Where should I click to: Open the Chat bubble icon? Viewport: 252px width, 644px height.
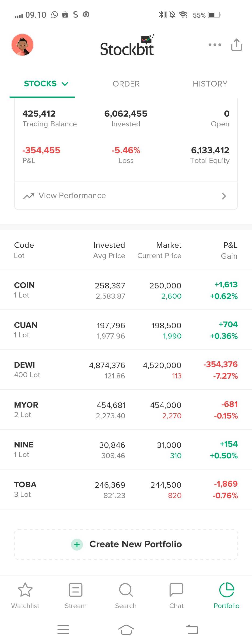pyautogui.click(x=176, y=590)
